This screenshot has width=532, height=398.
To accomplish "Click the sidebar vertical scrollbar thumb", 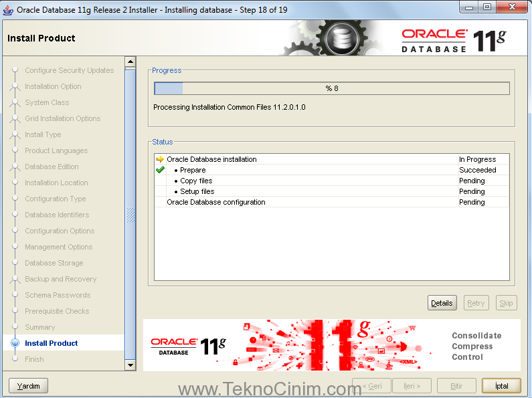I will point(130,214).
